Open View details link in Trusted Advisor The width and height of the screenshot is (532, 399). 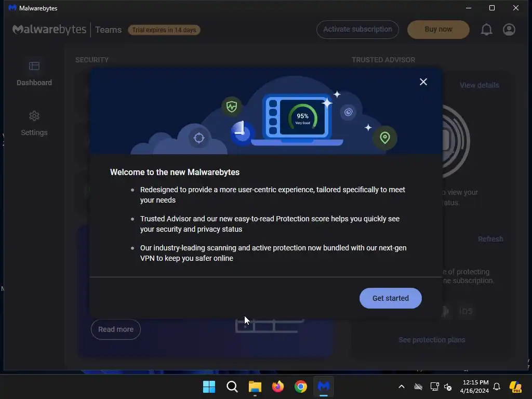click(480, 85)
